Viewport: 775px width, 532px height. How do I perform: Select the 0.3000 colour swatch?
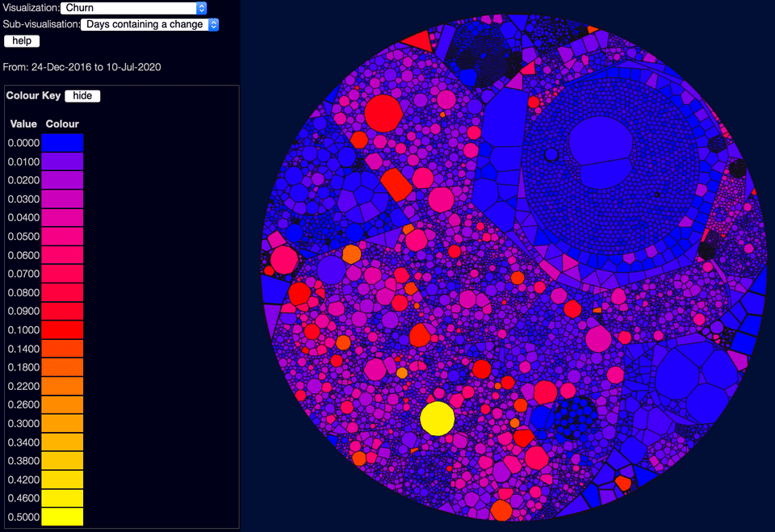pyautogui.click(x=62, y=423)
